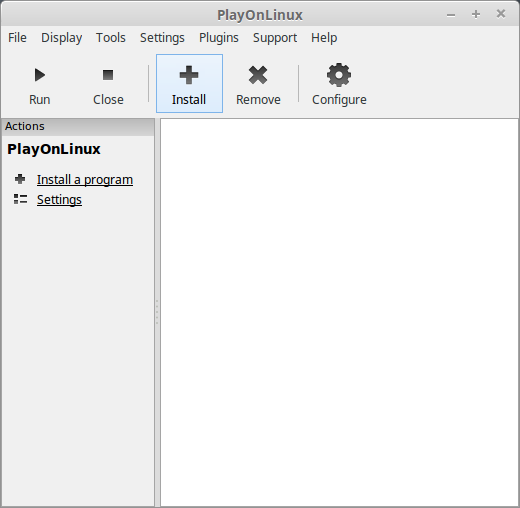Open the Settings menu in menu bar
The height and width of the screenshot is (508, 520).
click(162, 38)
